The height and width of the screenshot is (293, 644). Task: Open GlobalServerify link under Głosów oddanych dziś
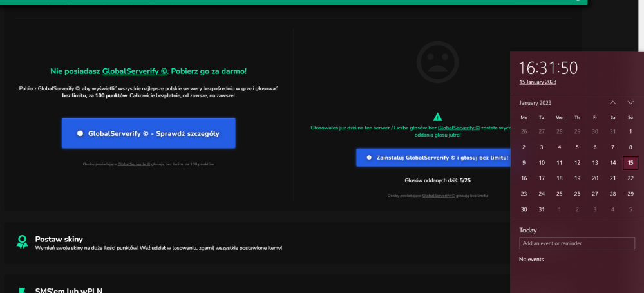click(x=438, y=196)
